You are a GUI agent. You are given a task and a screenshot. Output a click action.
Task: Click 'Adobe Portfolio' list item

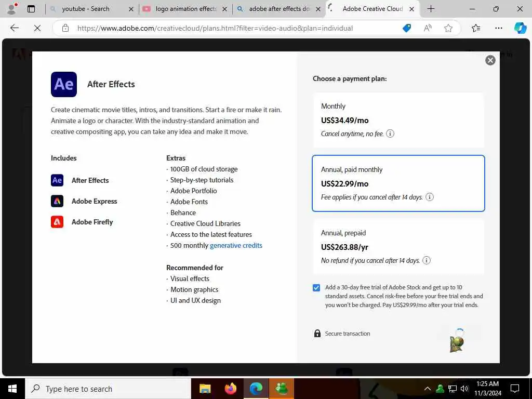coord(193,191)
